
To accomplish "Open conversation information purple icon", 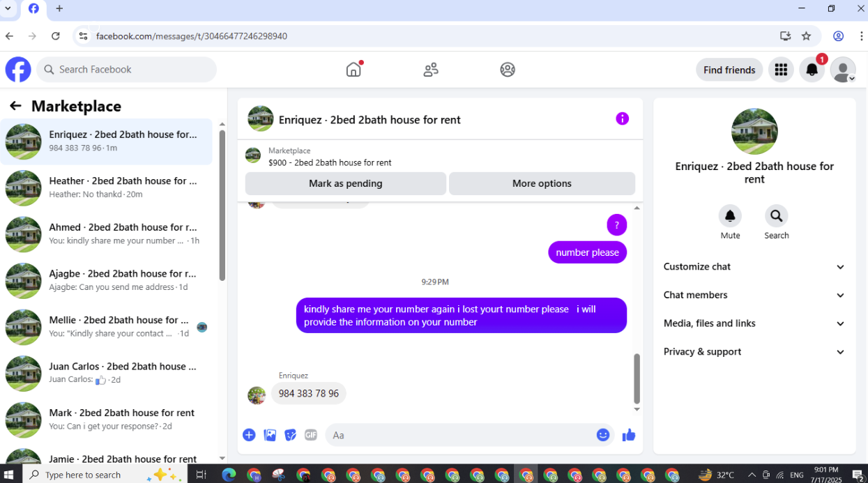I will 623,118.
